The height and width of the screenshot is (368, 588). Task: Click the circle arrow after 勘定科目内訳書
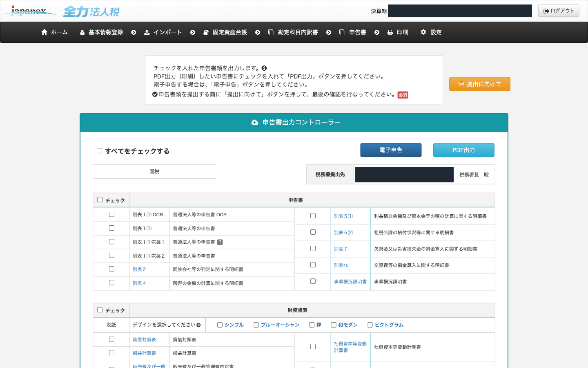pos(329,32)
